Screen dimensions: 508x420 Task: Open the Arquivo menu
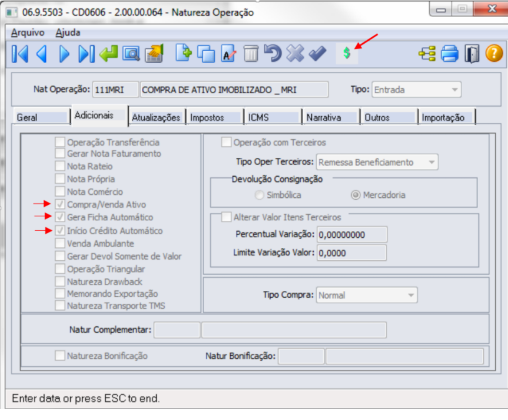[x=28, y=32]
